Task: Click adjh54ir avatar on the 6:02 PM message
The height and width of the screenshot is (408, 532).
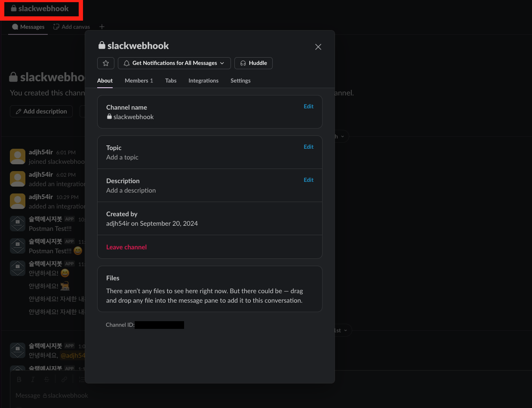Action: tap(18, 179)
